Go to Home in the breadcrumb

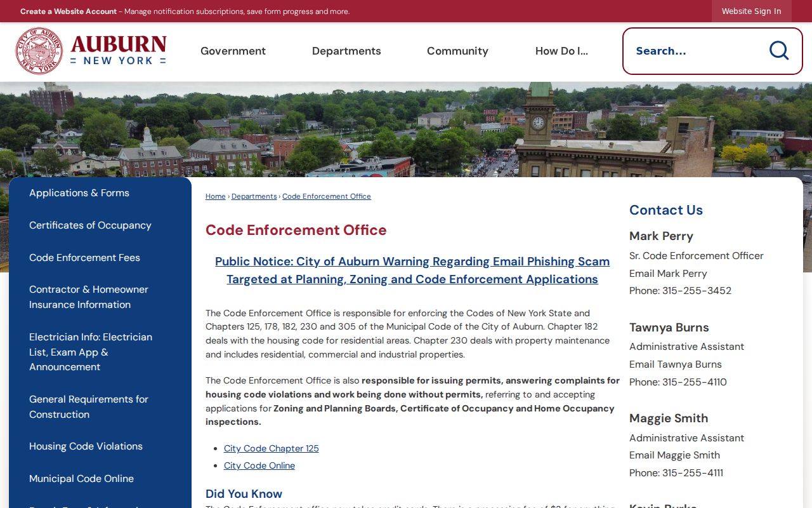coord(216,196)
